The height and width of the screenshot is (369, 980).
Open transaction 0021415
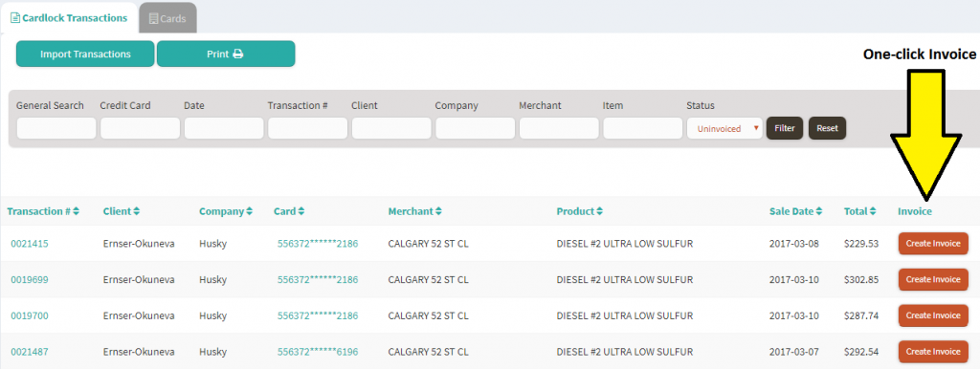click(x=30, y=244)
